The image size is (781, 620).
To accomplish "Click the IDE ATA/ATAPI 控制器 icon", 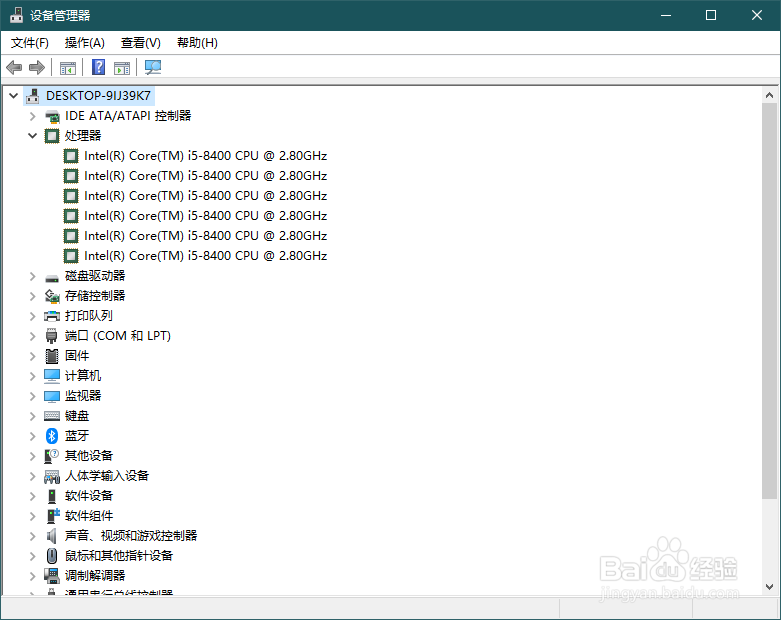I will (52, 117).
